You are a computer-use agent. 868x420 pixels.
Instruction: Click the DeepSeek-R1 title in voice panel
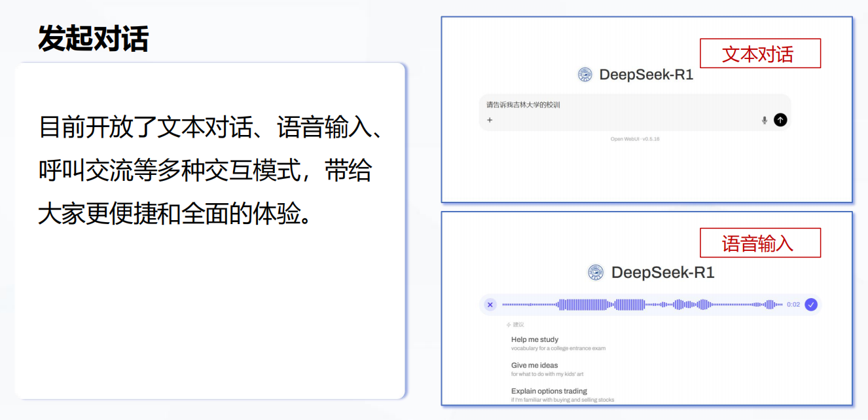click(662, 273)
